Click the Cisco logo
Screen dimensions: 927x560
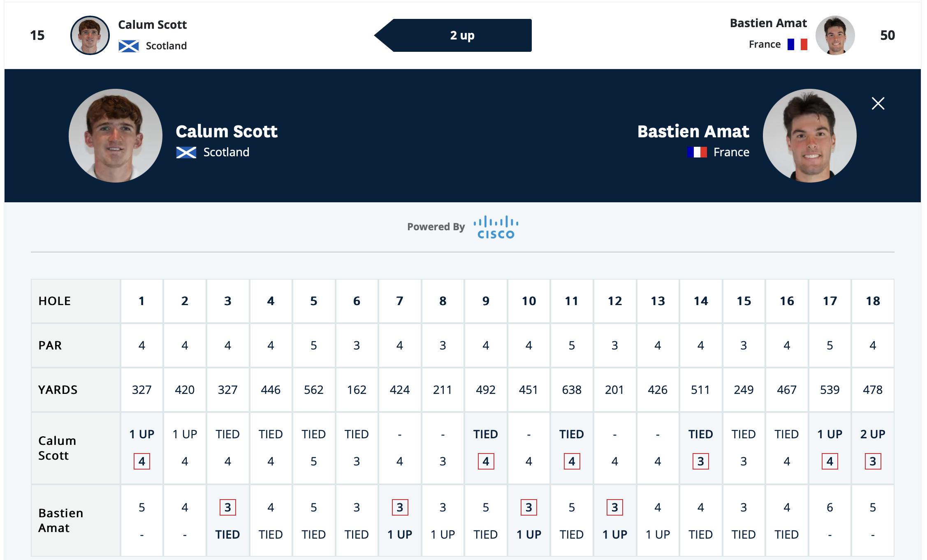[x=496, y=227]
